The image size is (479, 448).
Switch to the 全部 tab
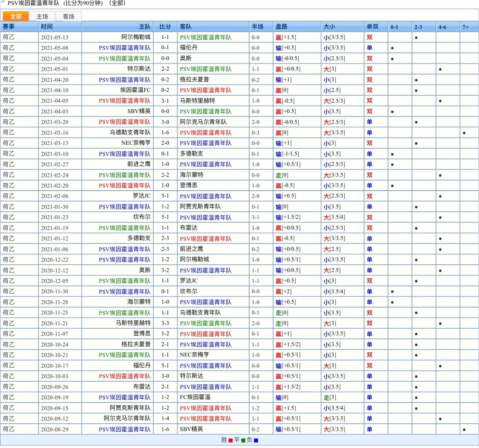pyautogui.click(x=16, y=16)
